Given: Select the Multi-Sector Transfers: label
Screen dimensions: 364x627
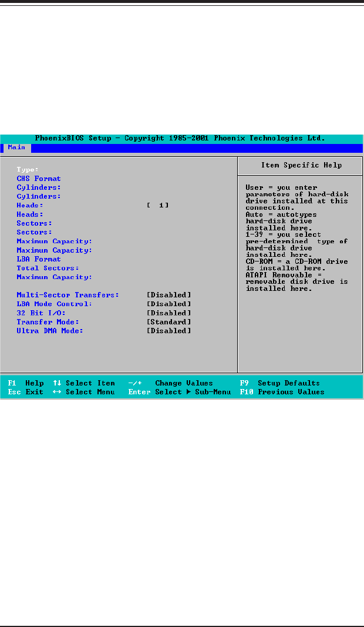Looking at the screenshot, I should coord(68,295).
